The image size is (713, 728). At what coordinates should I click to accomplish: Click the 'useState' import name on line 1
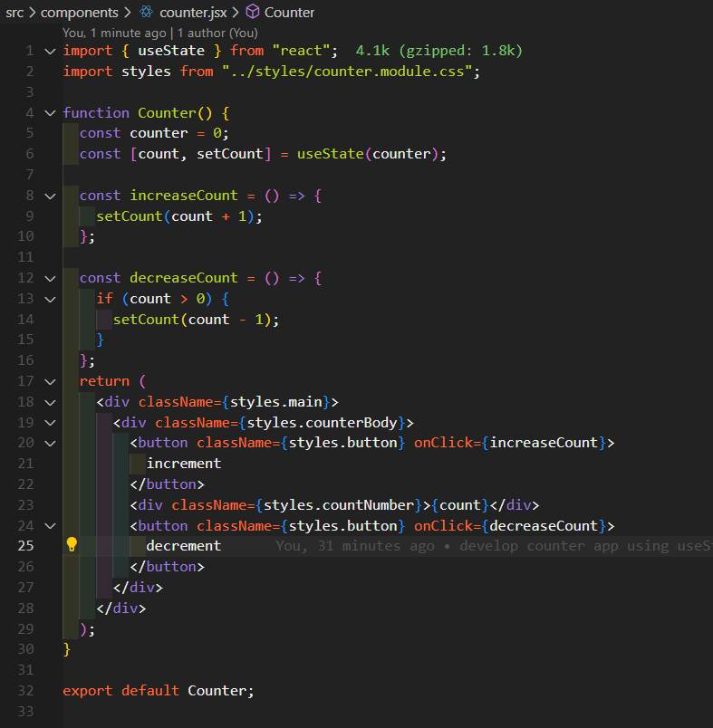[171, 51]
